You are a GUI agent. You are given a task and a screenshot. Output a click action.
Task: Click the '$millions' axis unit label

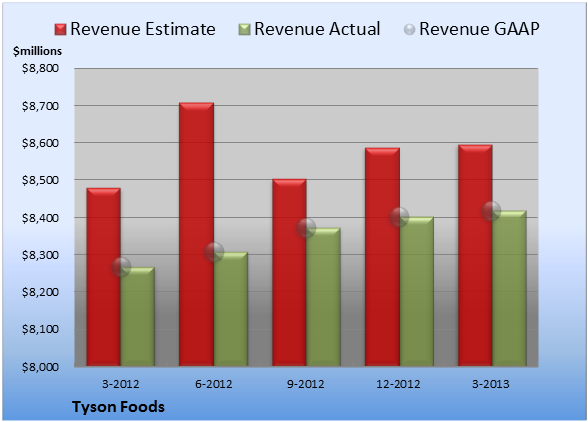[x=37, y=51]
